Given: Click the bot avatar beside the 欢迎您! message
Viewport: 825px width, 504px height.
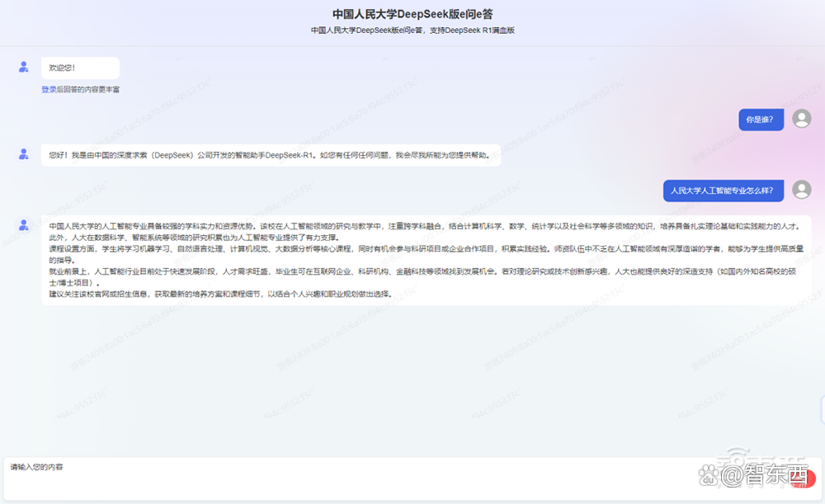Looking at the screenshot, I should click(x=24, y=67).
